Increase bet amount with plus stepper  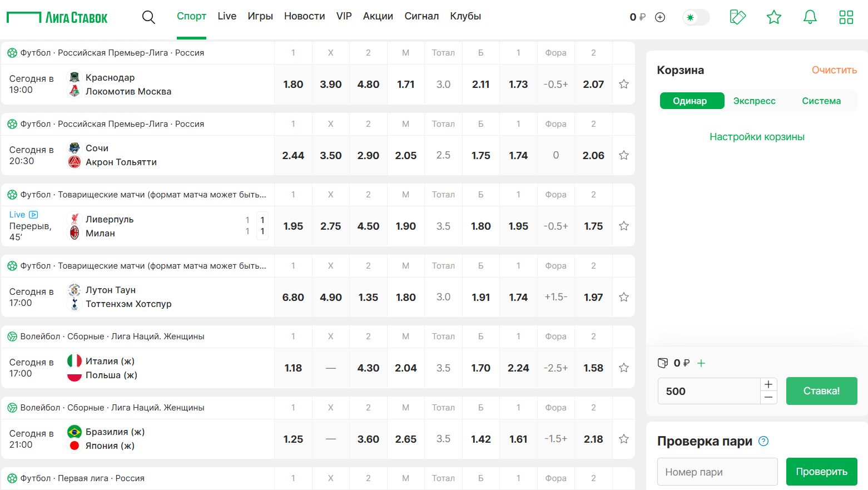point(768,384)
